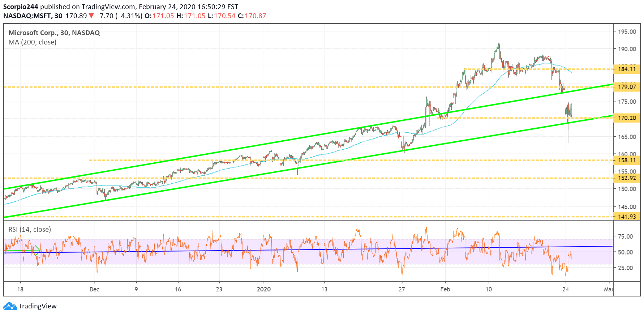Click the Microsoft Corp., 30, NASDAQ title

point(54,33)
